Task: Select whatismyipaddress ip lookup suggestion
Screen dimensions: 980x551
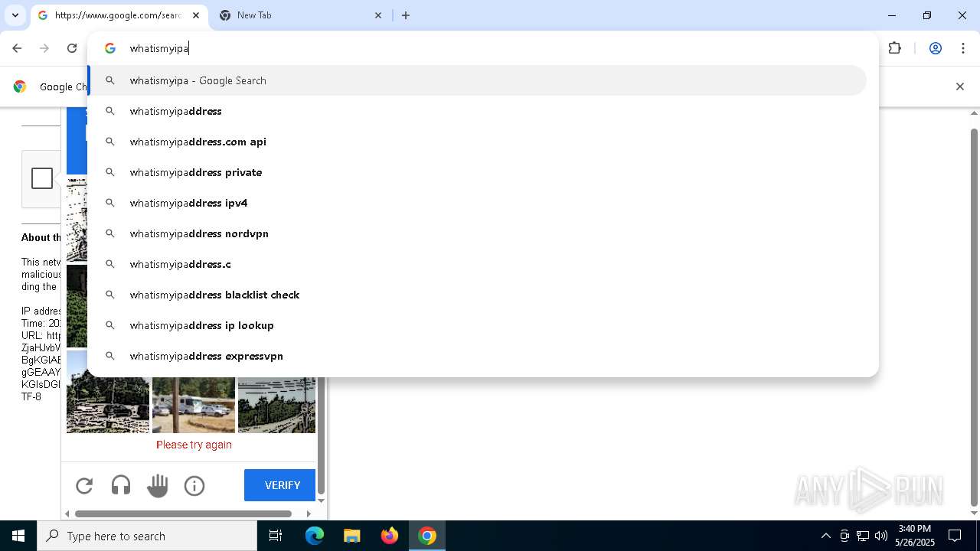Action: (477, 325)
